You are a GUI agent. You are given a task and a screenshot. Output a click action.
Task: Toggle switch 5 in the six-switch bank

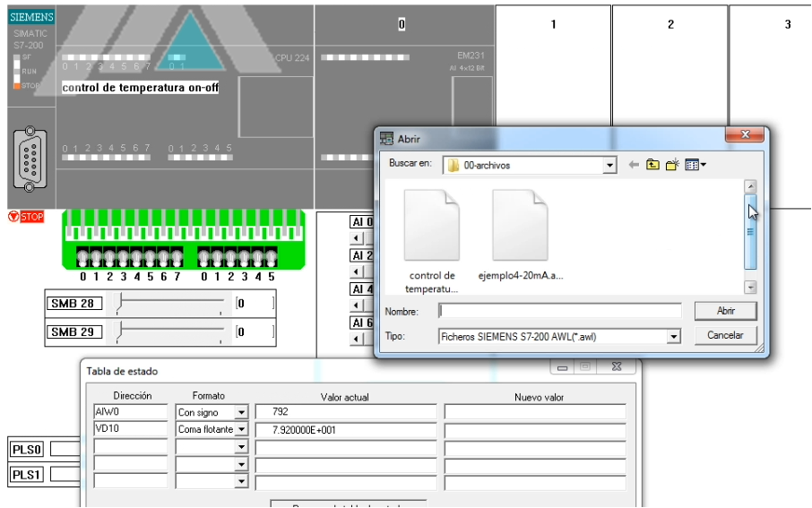(271, 257)
